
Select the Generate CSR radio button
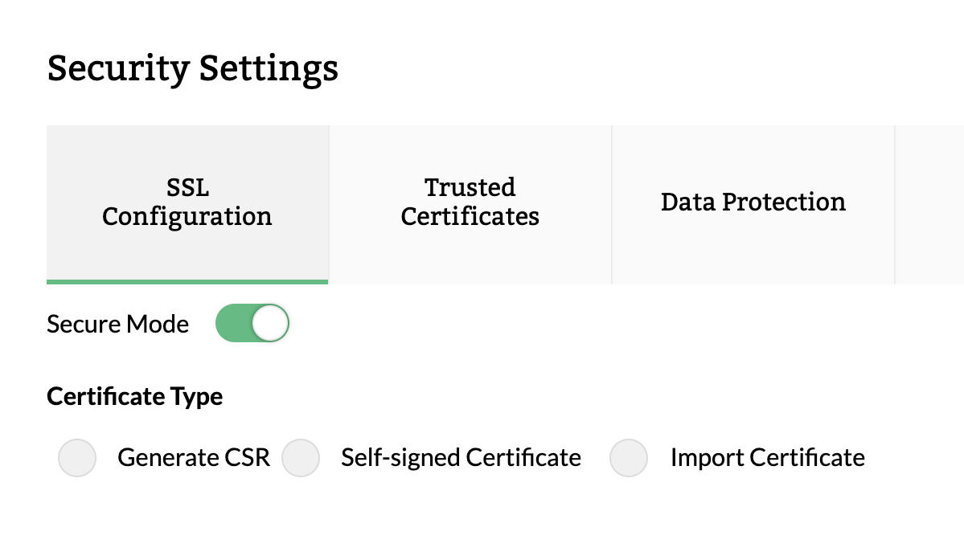coord(77,458)
